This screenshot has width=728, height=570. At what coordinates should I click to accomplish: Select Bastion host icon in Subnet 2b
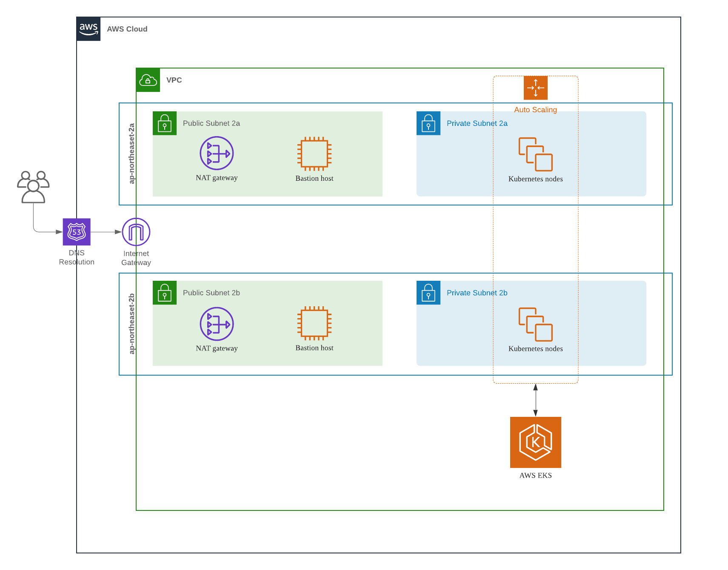314,323
